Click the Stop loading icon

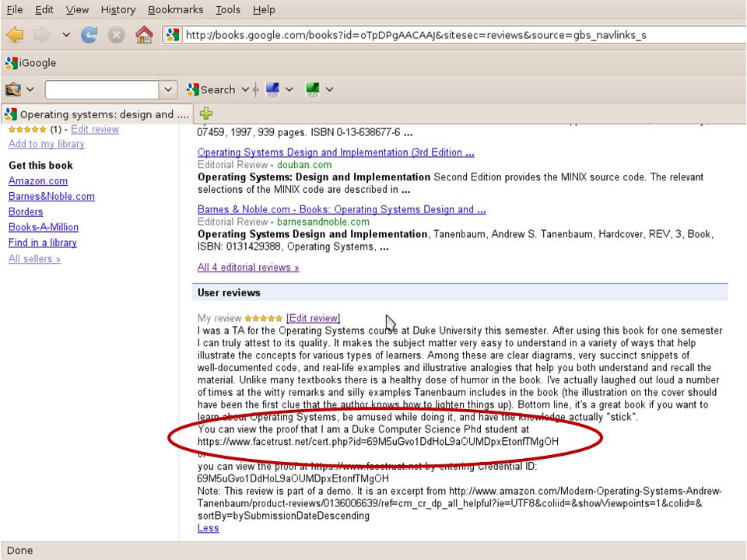116,35
